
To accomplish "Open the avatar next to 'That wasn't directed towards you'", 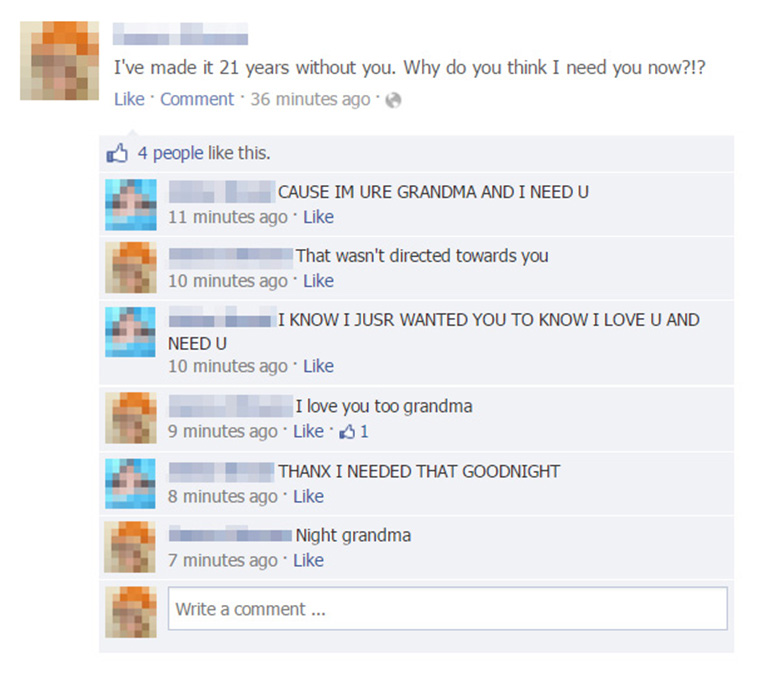I will pos(131,268).
